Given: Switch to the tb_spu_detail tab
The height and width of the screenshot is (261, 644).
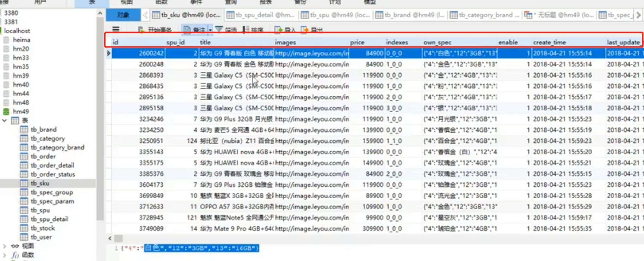Looking at the screenshot, I should point(261,15).
